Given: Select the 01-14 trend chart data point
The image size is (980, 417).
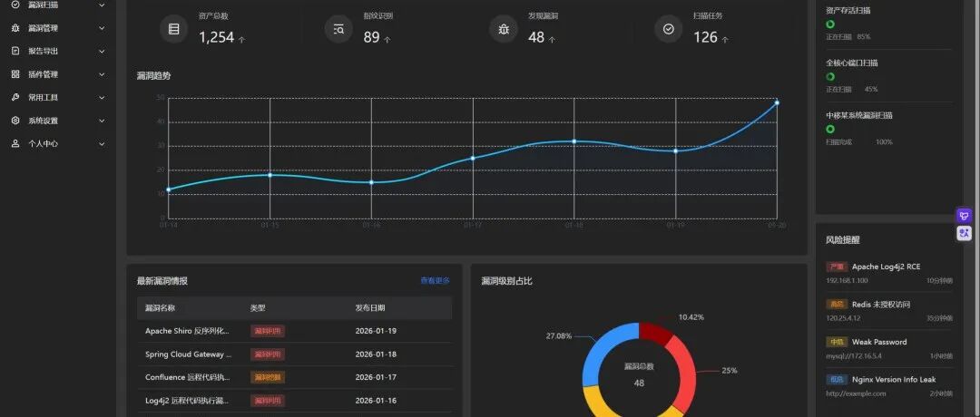Looking at the screenshot, I should 168,189.
